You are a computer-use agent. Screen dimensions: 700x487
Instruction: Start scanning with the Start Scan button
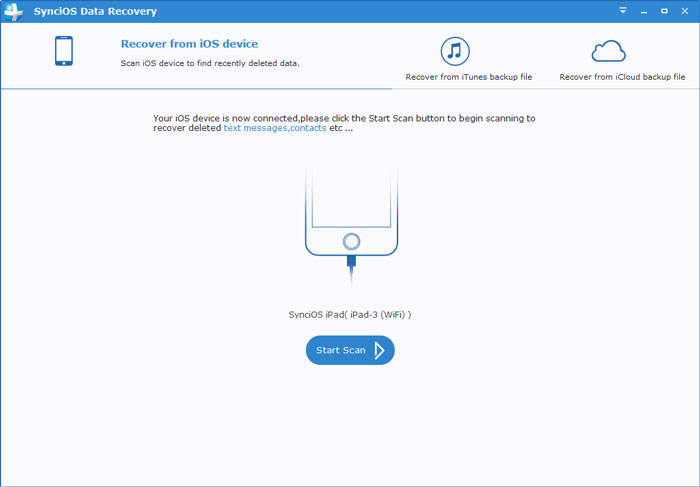click(x=350, y=350)
